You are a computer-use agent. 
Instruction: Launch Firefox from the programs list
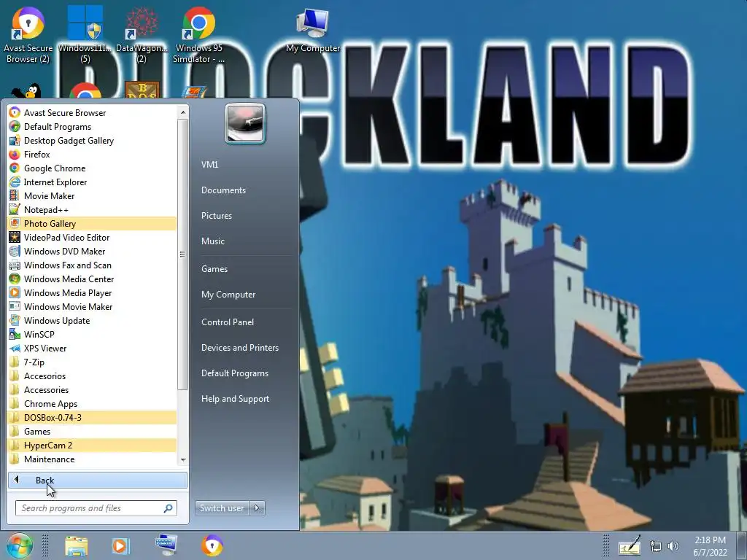click(93, 155)
